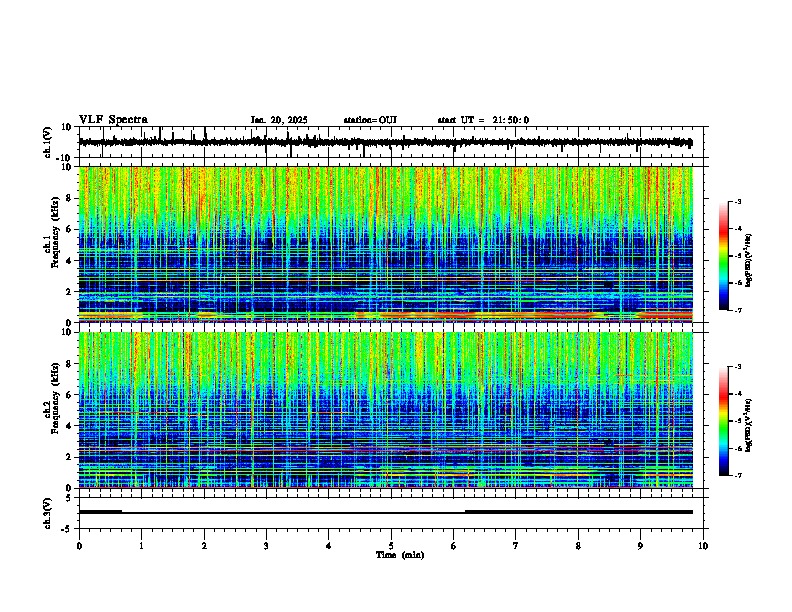This screenshot has width=792, height=612.
Task: Click the "VLF Spectra" plot title
Action: (113, 120)
